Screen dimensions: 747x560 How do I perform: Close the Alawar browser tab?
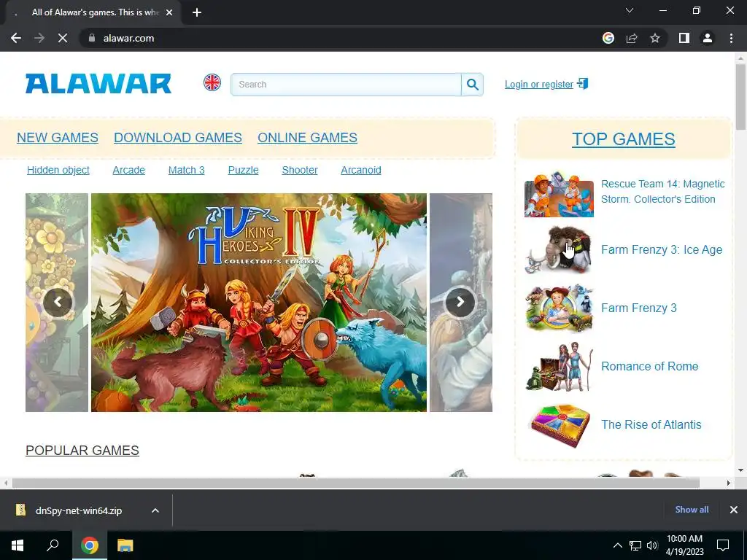point(169,12)
